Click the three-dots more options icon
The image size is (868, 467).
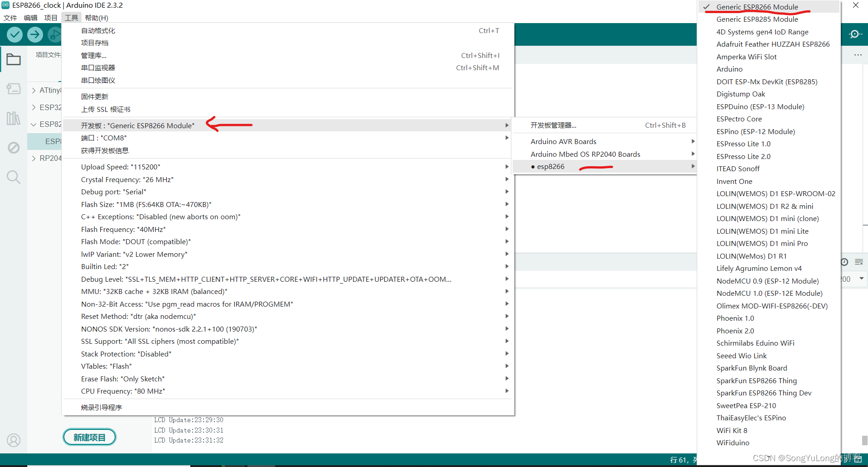click(858, 55)
